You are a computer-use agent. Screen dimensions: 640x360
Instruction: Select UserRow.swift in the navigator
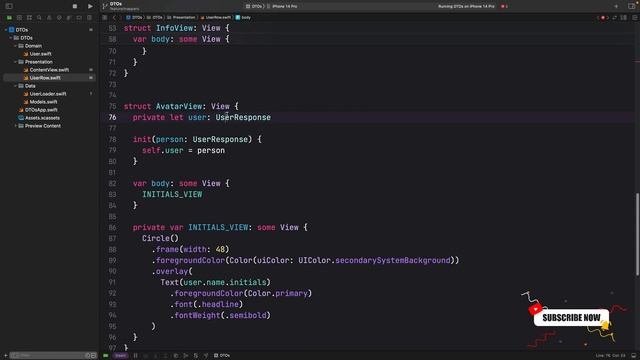tap(49, 78)
